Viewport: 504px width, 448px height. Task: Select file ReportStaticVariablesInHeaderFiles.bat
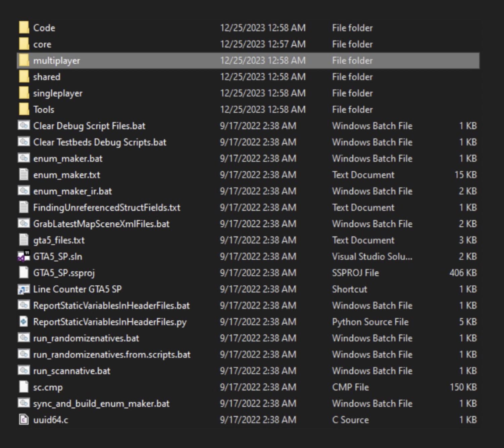click(111, 305)
